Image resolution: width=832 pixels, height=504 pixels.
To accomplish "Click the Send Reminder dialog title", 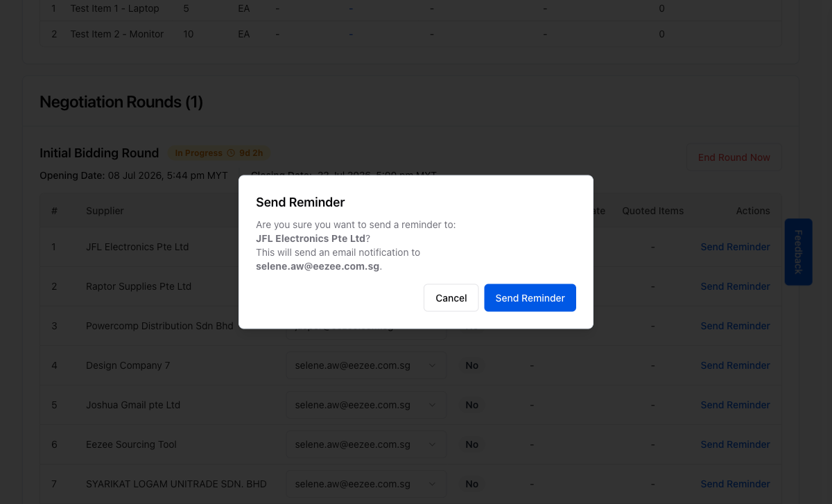I will (x=300, y=202).
